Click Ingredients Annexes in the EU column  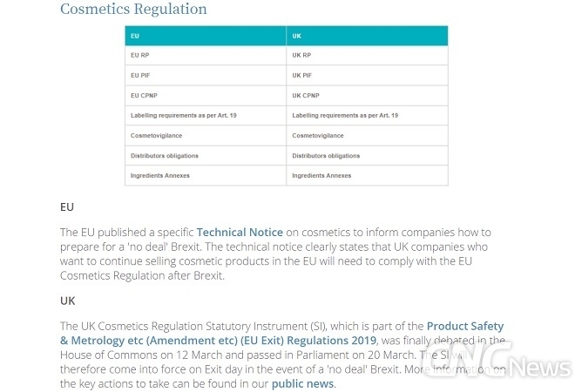(206, 176)
